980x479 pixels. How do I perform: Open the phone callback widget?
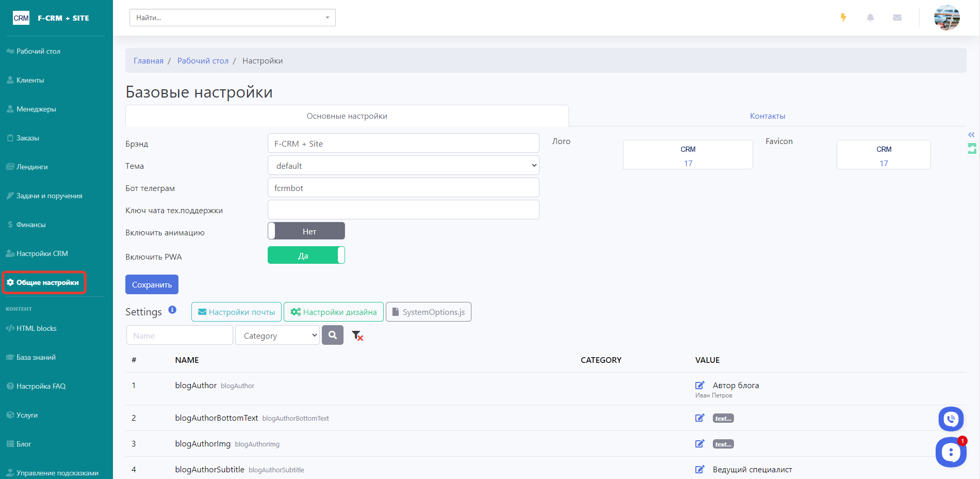point(951,419)
